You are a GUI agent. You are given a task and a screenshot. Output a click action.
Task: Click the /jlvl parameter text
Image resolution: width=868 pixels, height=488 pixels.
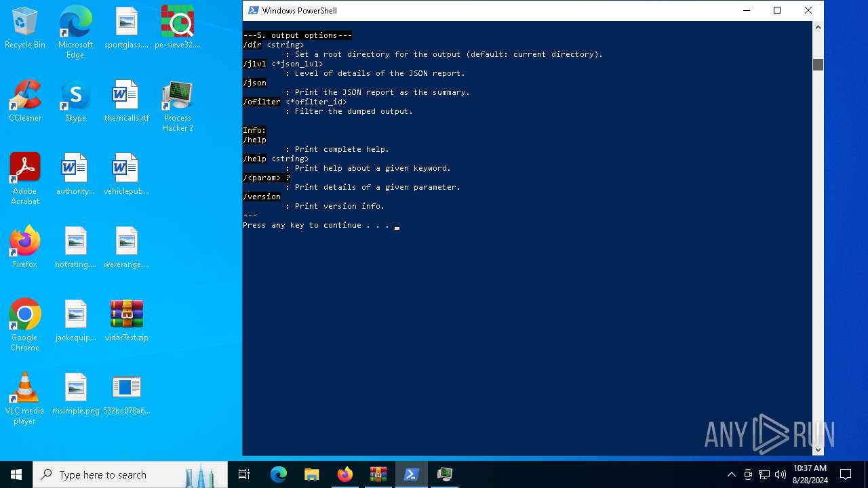coord(254,64)
